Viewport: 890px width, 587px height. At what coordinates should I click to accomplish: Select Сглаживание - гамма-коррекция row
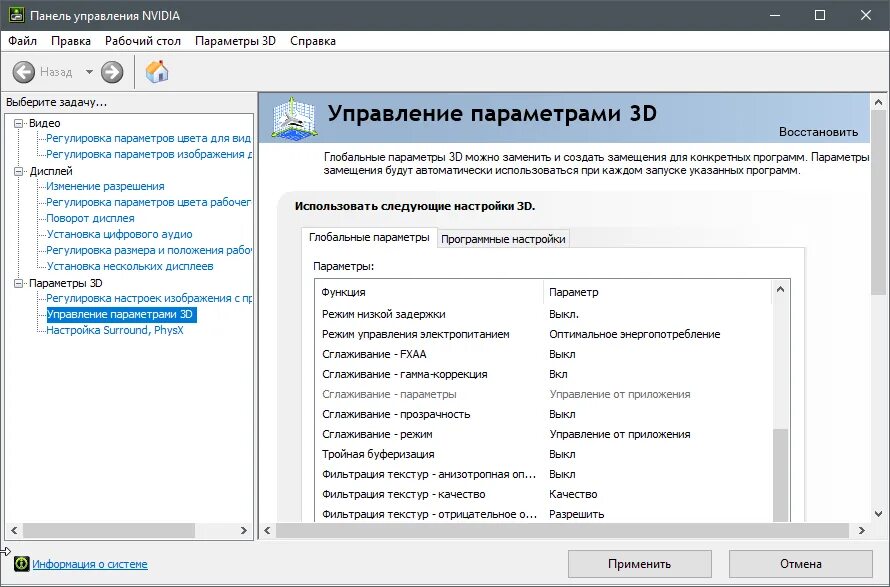[543, 374]
